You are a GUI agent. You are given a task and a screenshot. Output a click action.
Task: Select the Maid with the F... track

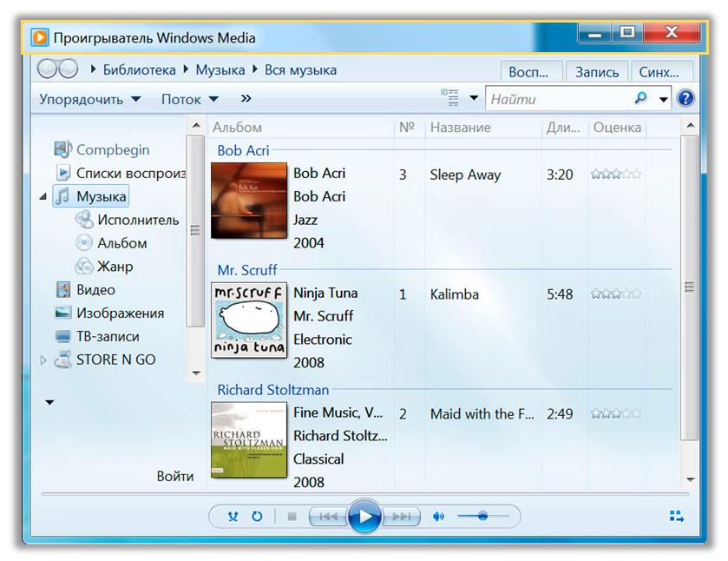coord(482,413)
